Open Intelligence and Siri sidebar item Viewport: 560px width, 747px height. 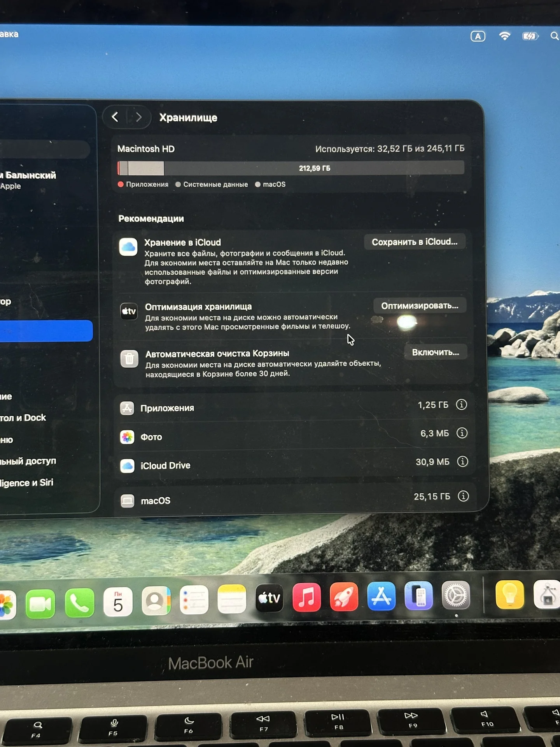pyautogui.click(x=27, y=483)
